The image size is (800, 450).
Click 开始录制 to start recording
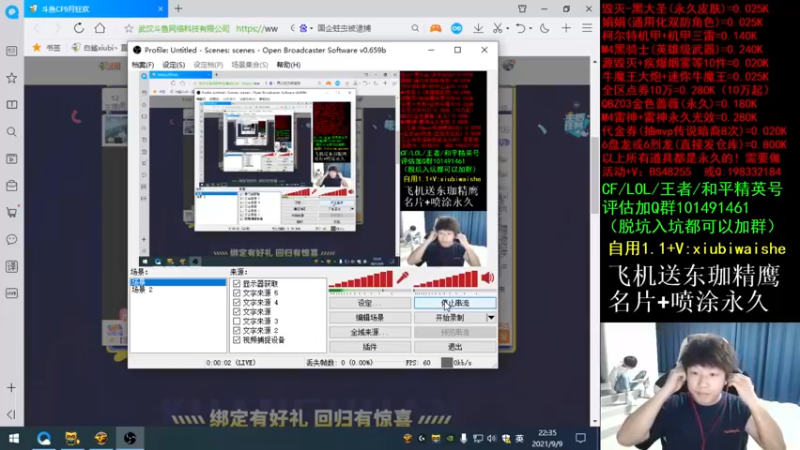click(449, 318)
